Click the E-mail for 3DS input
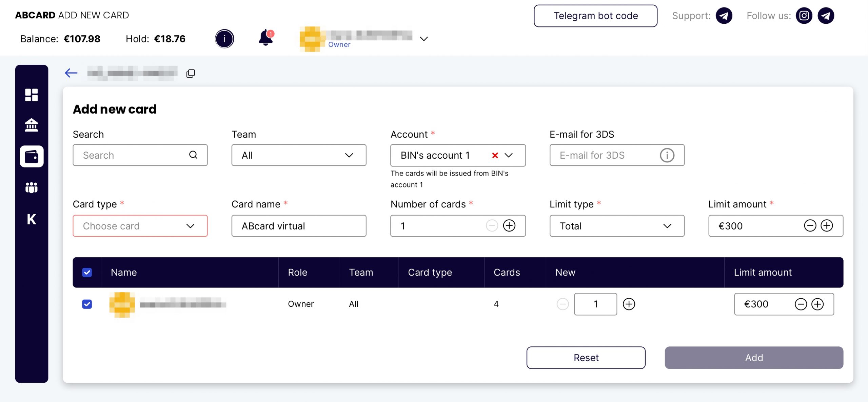The height and width of the screenshot is (402, 868). tap(617, 155)
